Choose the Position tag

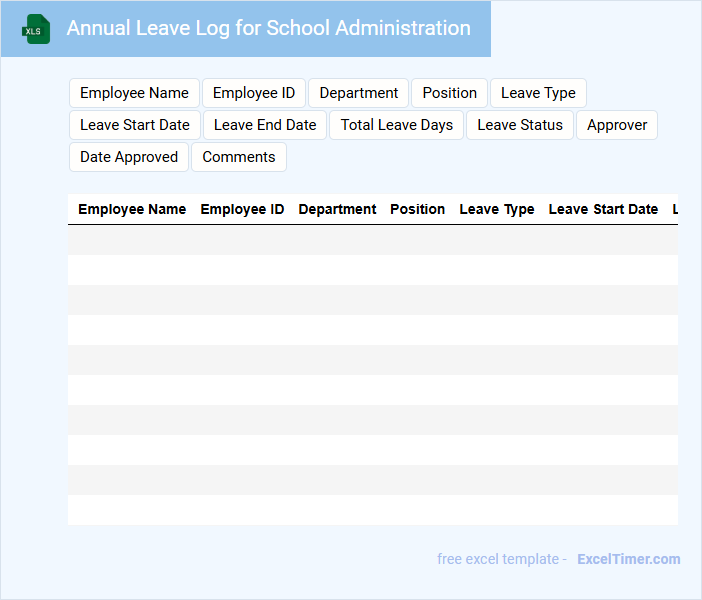pyautogui.click(x=449, y=93)
